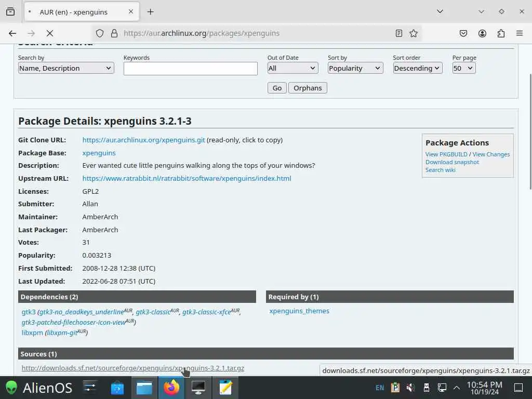Close the AUR xpenguins tab
This screenshot has height=399, width=532.
pyautogui.click(x=131, y=12)
